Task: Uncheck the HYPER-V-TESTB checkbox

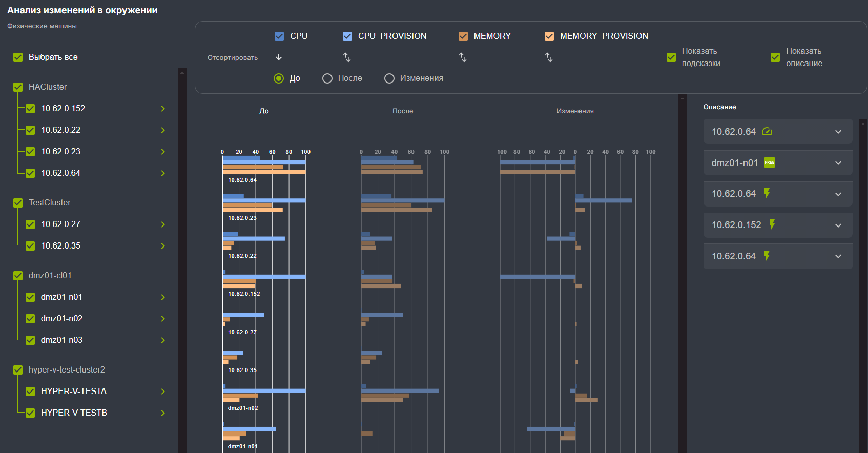Action: coord(30,413)
